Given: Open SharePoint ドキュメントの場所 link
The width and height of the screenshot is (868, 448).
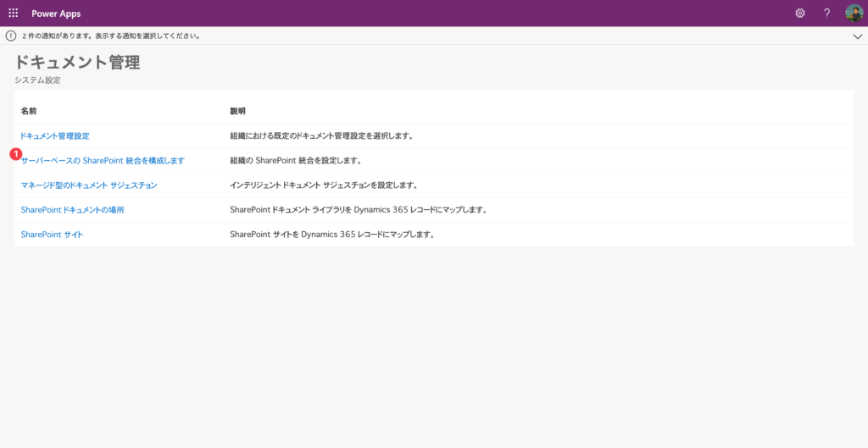Looking at the screenshot, I should coord(73,209).
